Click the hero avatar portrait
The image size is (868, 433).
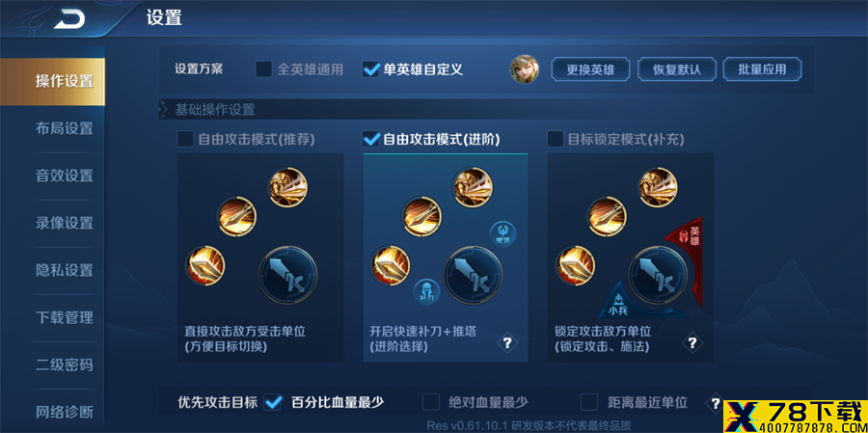tap(524, 69)
